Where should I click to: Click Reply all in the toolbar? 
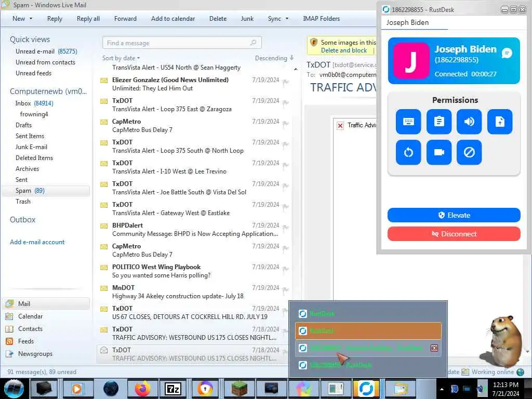88,19
